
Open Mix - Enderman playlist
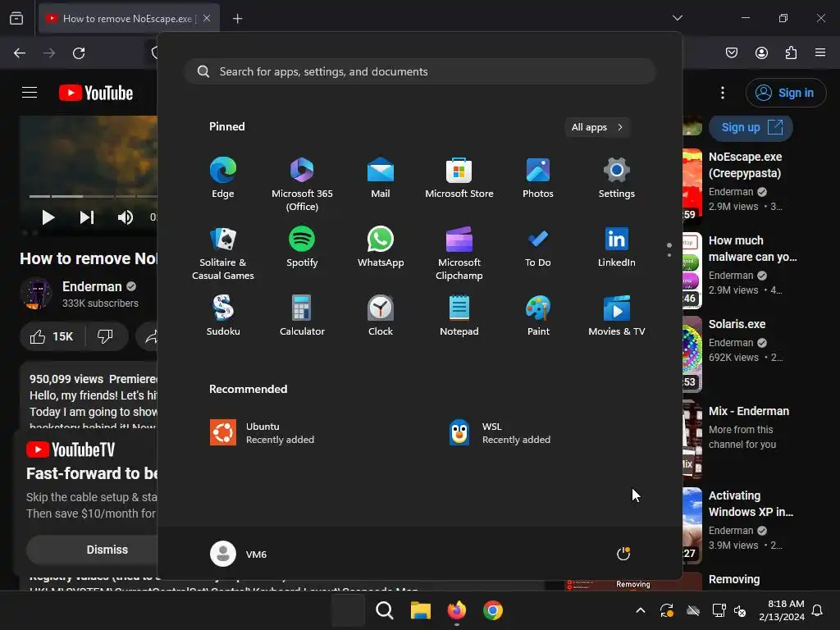tap(749, 411)
